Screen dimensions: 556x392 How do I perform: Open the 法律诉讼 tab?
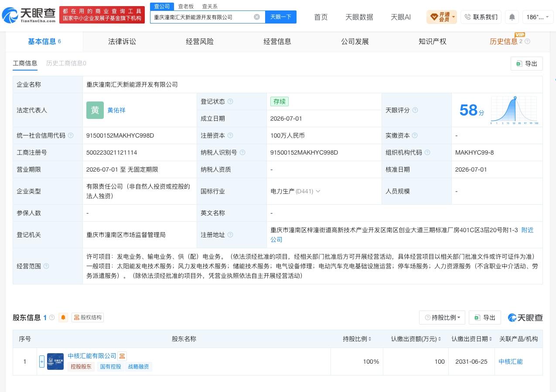pyautogui.click(x=122, y=41)
